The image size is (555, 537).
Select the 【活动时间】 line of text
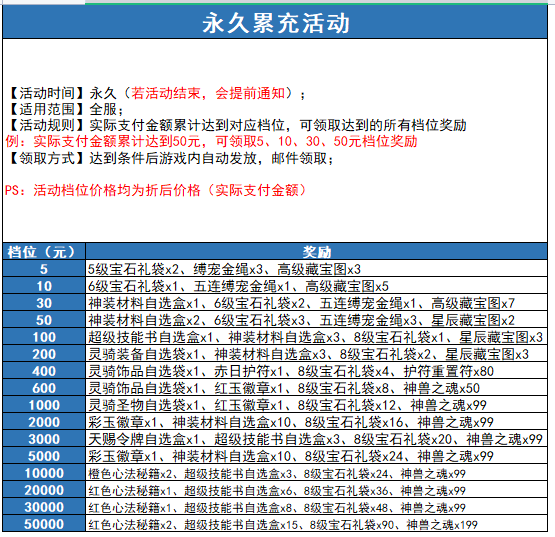click(x=155, y=93)
